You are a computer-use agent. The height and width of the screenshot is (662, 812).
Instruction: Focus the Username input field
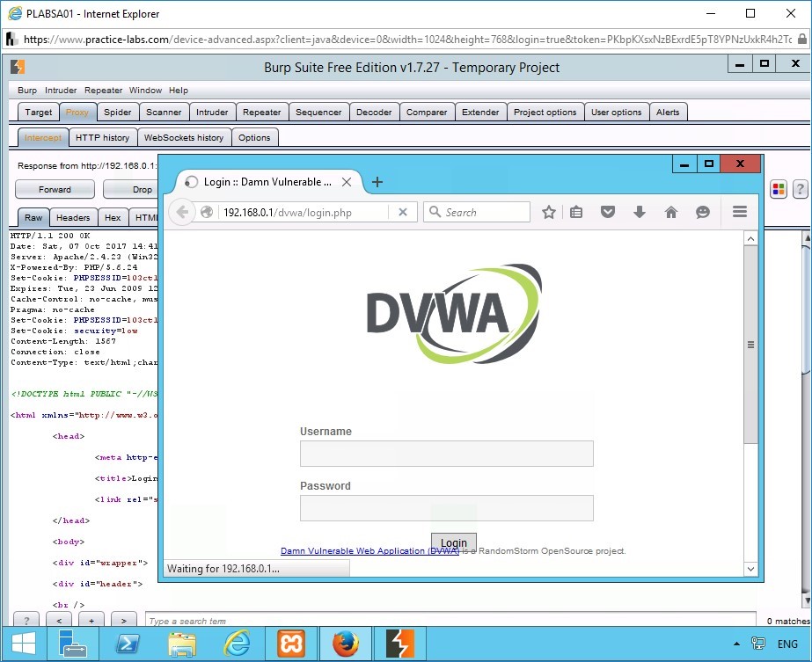[x=446, y=454]
